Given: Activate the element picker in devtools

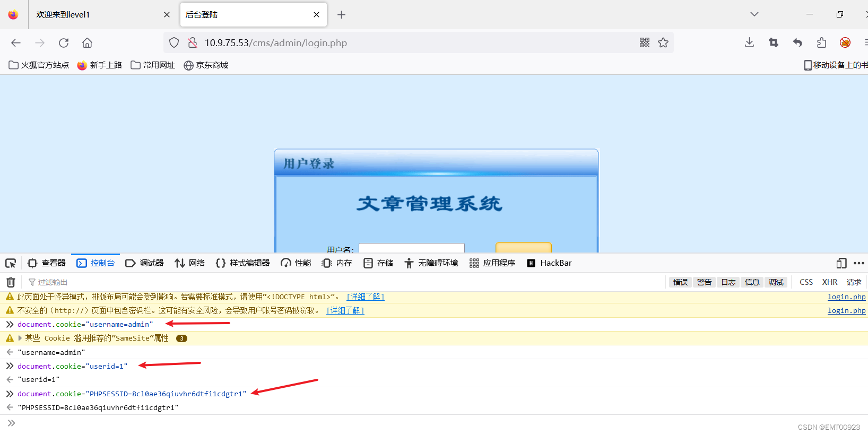Looking at the screenshot, I should tap(11, 263).
